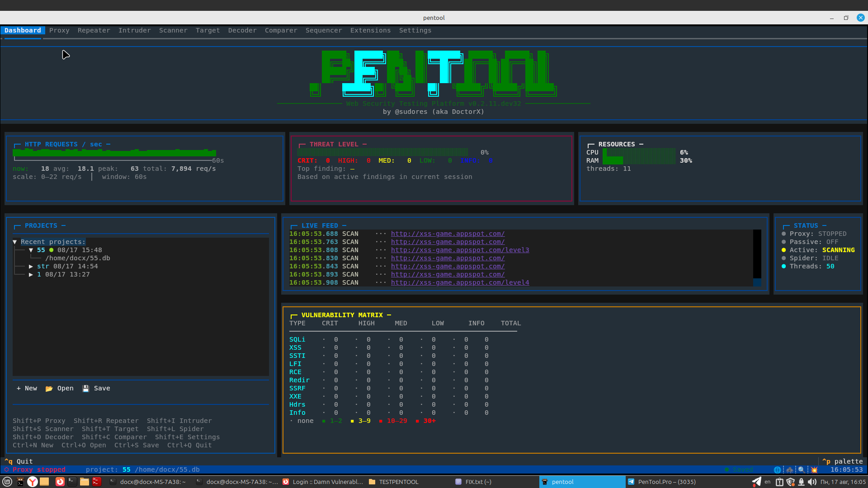Open the 16:05:53.908 level4 feed link
The image size is (868, 488).
point(460,282)
